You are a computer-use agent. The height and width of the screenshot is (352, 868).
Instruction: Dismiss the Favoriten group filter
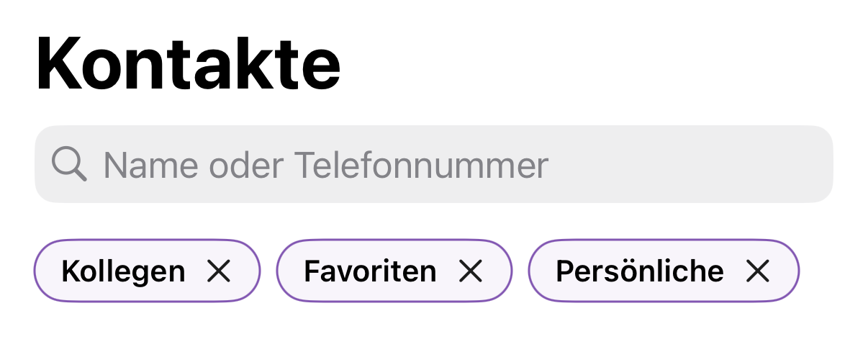coord(470,271)
